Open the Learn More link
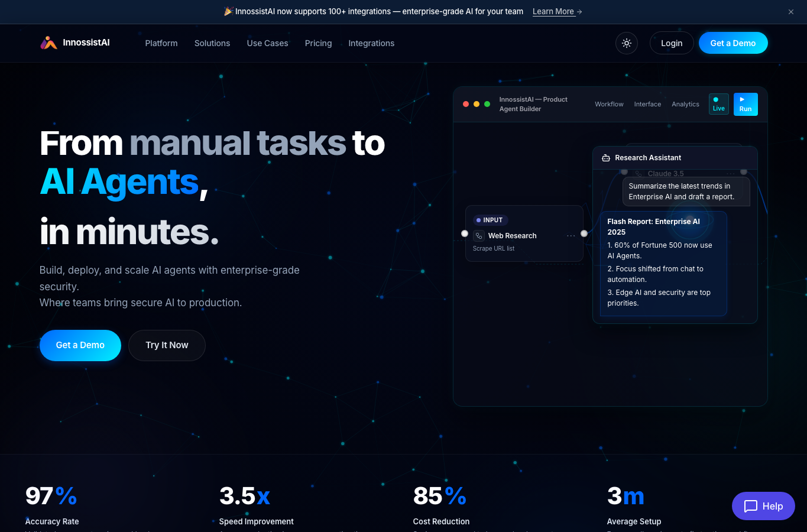Image resolution: width=807 pixels, height=532 pixels. tap(558, 11)
